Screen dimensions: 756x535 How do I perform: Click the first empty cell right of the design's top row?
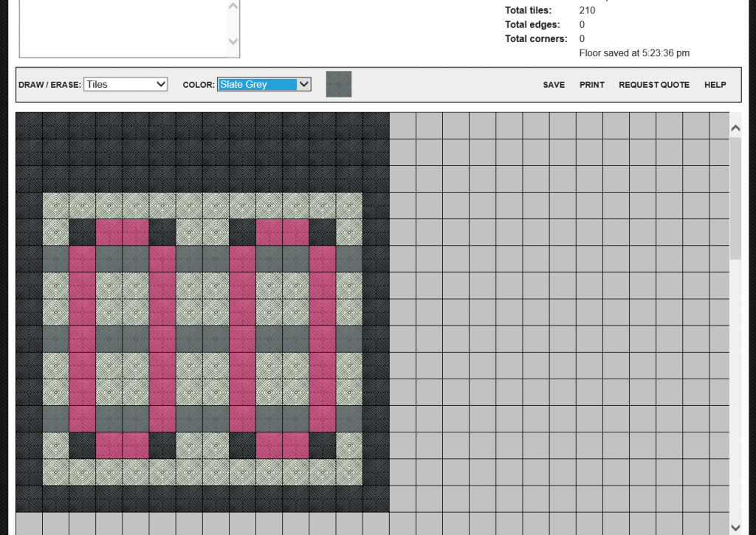pyautogui.click(x=402, y=125)
